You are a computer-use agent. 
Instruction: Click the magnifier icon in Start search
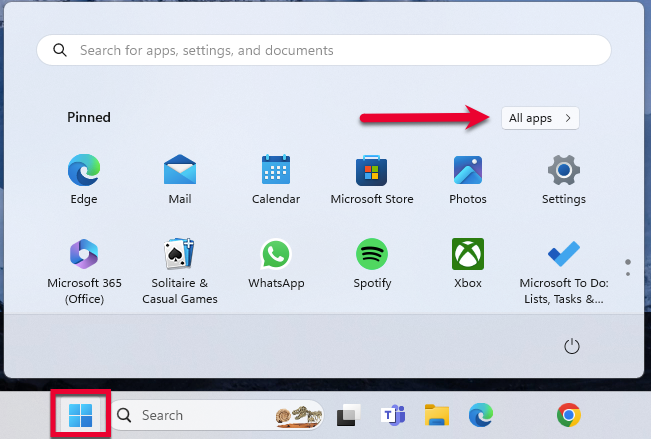click(60, 50)
